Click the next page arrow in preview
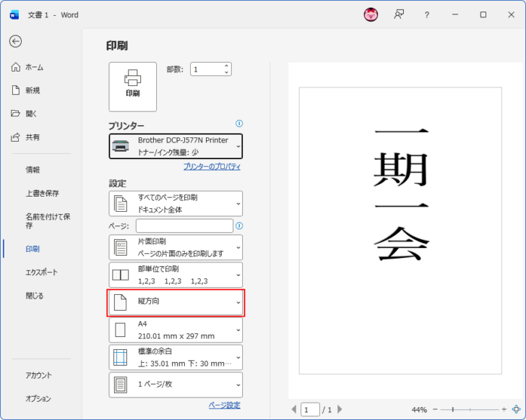The image size is (526, 420). coord(340,409)
